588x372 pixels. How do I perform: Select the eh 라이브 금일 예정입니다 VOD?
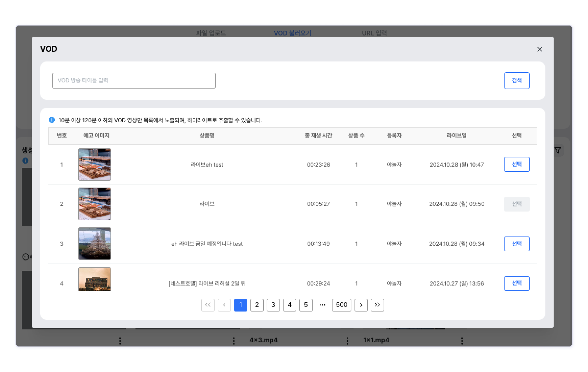pos(516,244)
